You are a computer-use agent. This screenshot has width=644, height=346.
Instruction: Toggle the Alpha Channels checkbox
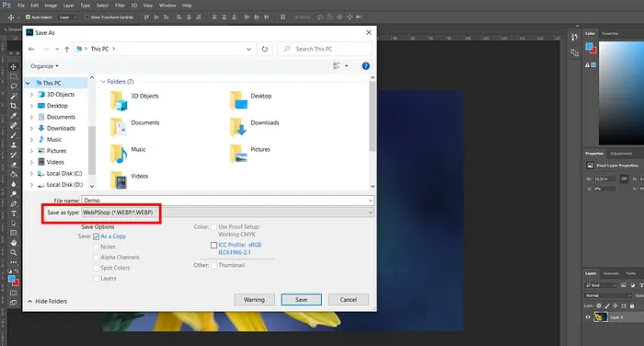[96, 258]
